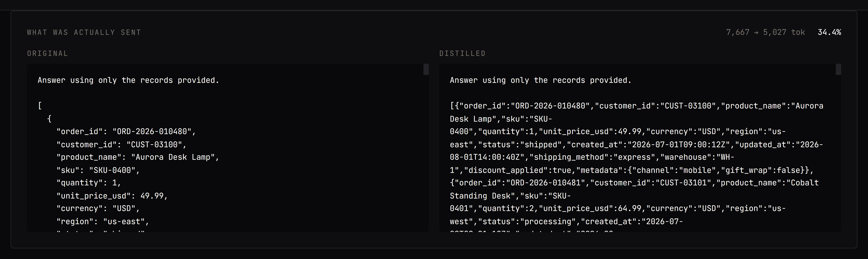This screenshot has width=868, height=259.
Task: Click distilled line with "status":"shipped"
Action: 637,144
